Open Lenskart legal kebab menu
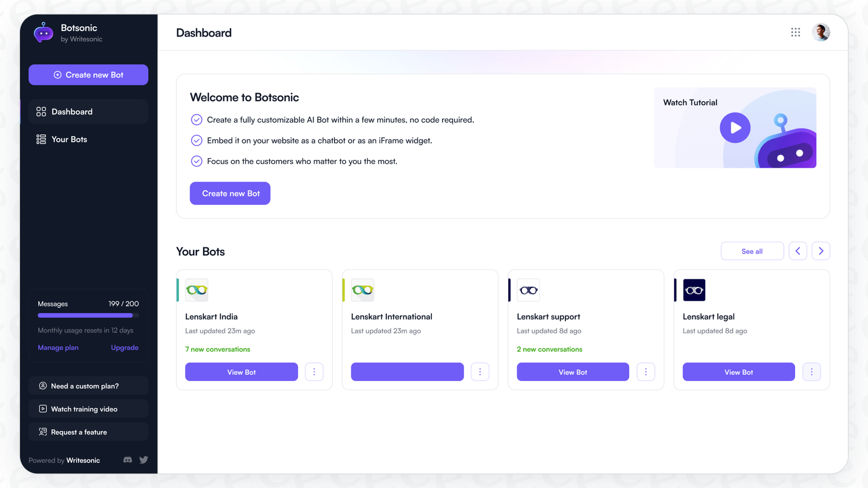The height and width of the screenshot is (488, 868). pos(811,372)
